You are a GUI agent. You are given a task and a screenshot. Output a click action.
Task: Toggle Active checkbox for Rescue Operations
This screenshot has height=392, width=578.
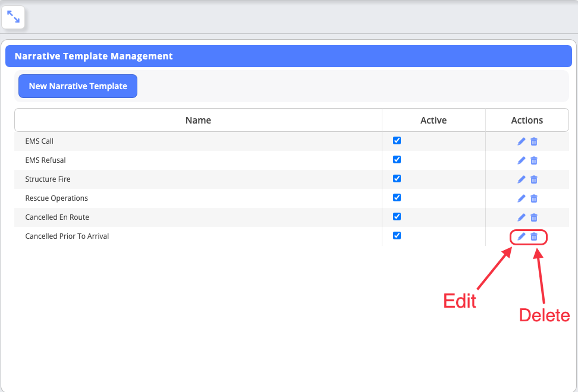point(397,198)
